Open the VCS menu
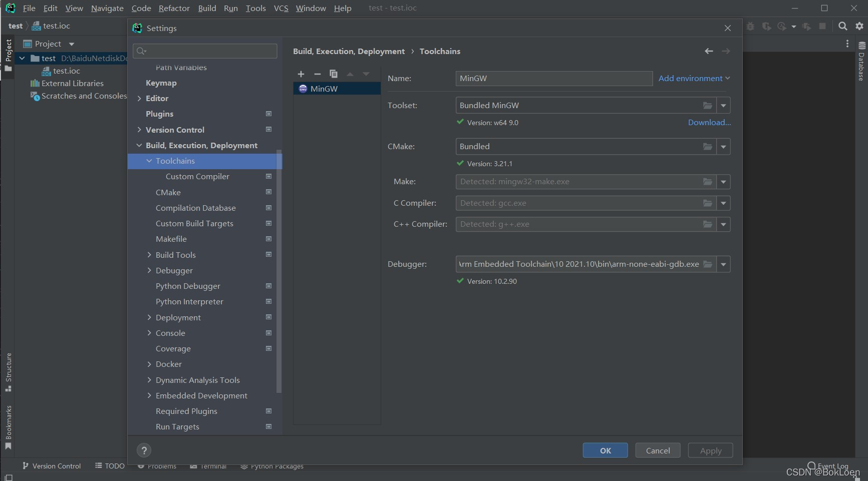 pyautogui.click(x=281, y=8)
